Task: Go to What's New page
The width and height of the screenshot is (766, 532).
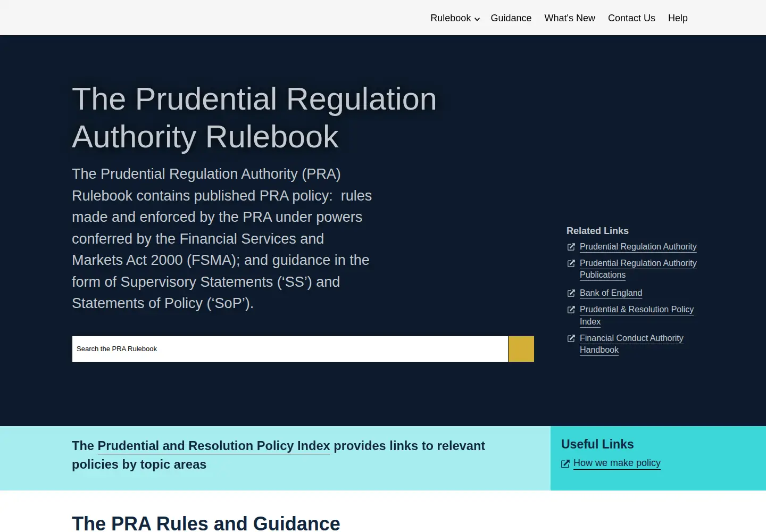Action: (570, 18)
